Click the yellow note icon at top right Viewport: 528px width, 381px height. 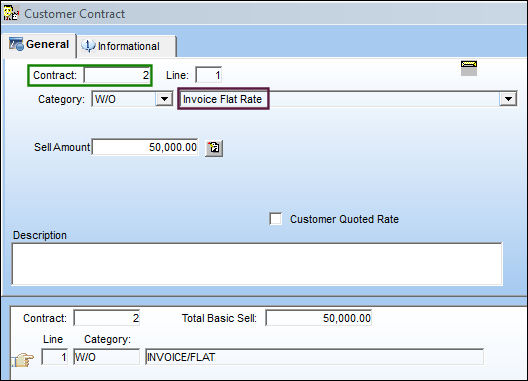pyautogui.click(x=469, y=68)
